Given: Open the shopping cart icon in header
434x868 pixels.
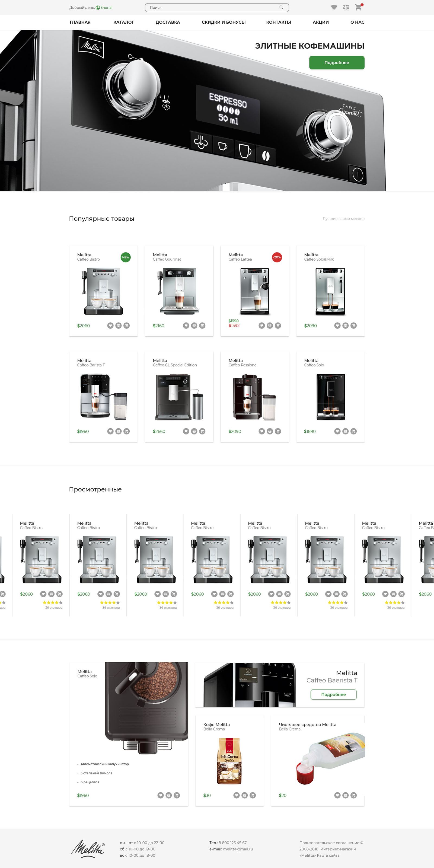Looking at the screenshot, I should (x=359, y=7).
